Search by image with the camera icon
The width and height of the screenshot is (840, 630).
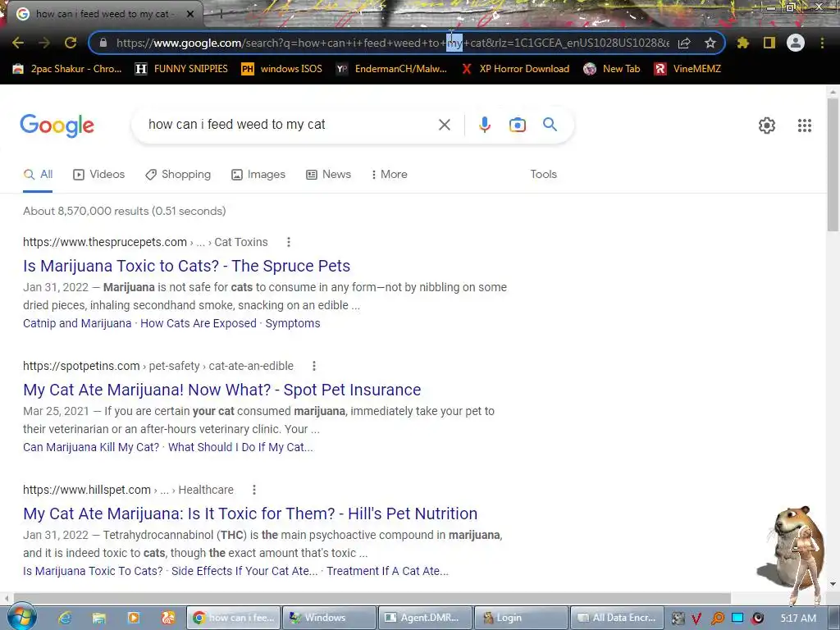tap(518, 125)
